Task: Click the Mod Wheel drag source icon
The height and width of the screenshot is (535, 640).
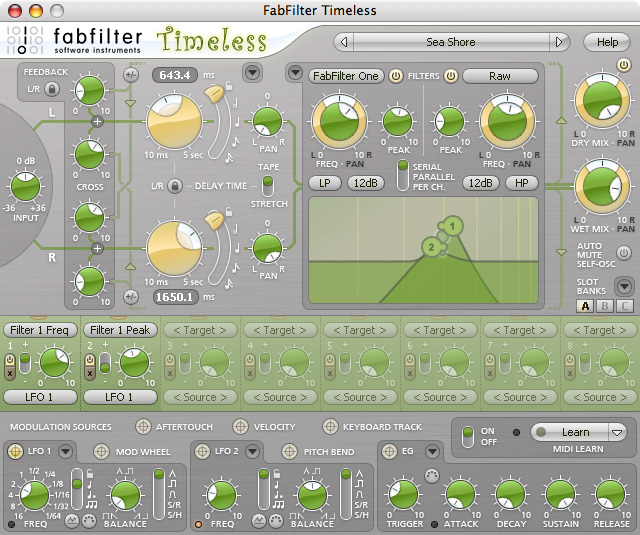Action: click(101, 451)
